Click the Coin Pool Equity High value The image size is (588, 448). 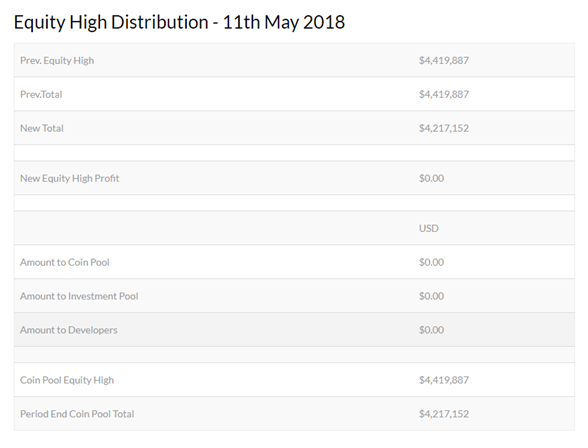pos(444,380)
